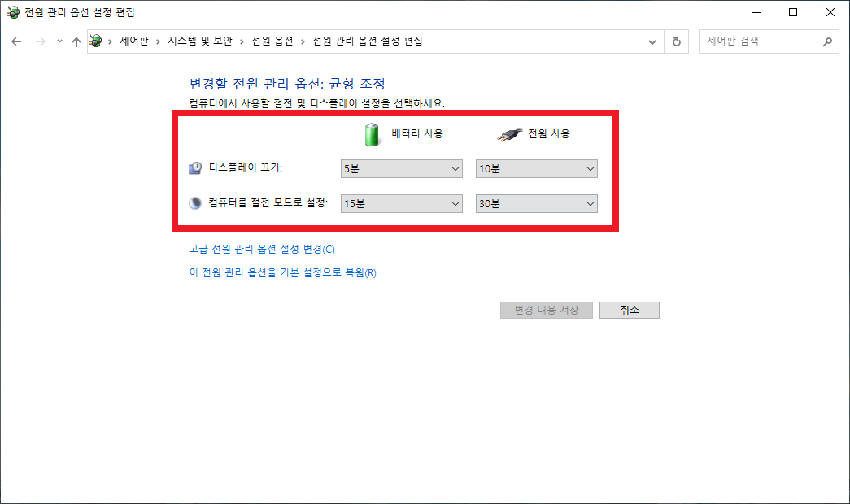The width and height of the screenshot is (850, 504).
Task: Click the magnifier search icon
Action: click(827, 41)
